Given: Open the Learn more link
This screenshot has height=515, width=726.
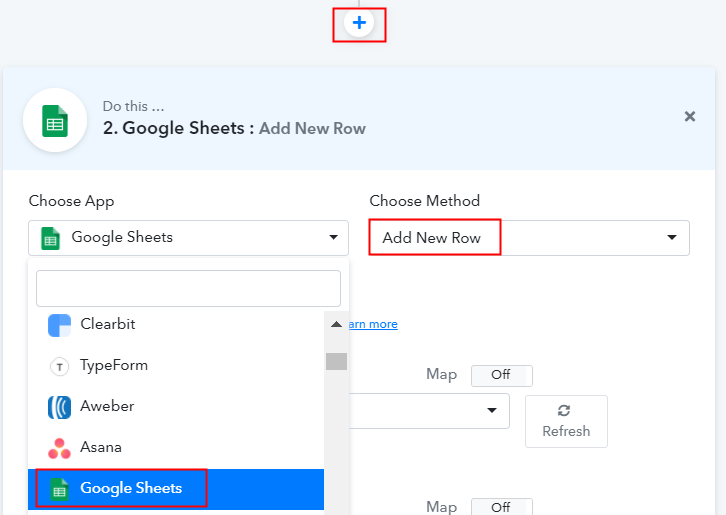Looking at the screenshot, I should (372, 324).
